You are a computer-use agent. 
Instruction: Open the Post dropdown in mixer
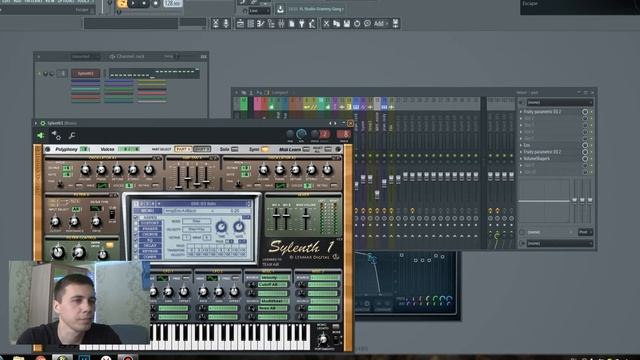click(585, 232)
